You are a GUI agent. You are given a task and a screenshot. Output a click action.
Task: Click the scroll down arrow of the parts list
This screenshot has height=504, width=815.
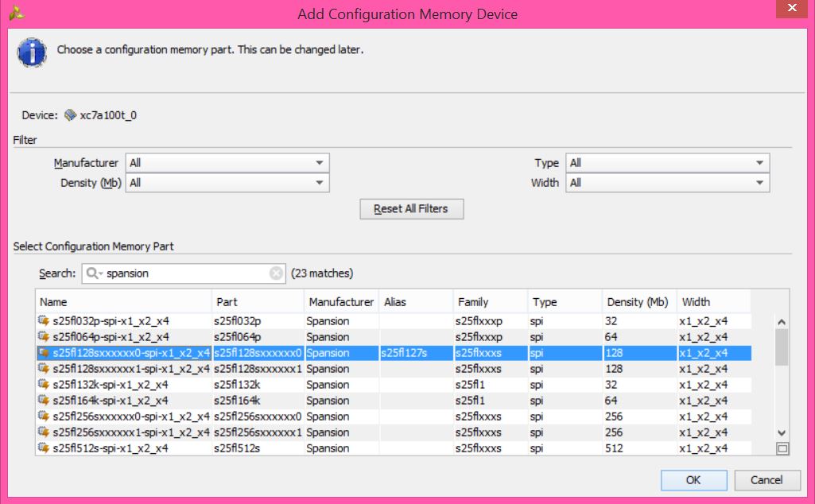pyautogui.click(x=782, y=432)
